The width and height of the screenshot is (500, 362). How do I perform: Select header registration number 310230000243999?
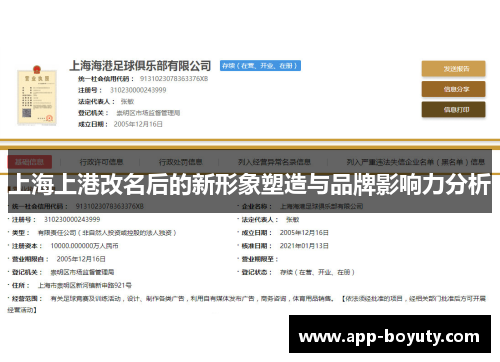[x=138, y=90]
